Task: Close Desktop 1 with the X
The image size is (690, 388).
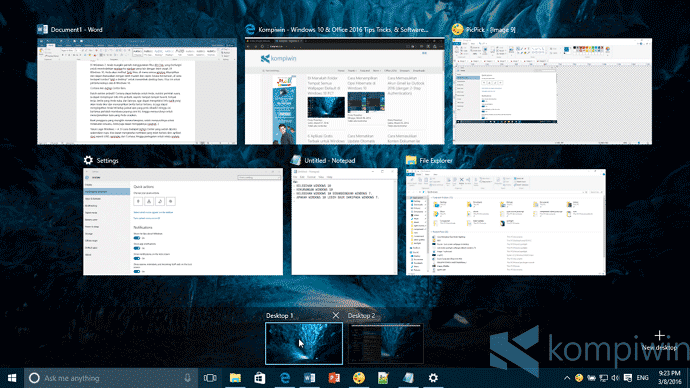Action: pyautogui.click(x=336, y=315)
